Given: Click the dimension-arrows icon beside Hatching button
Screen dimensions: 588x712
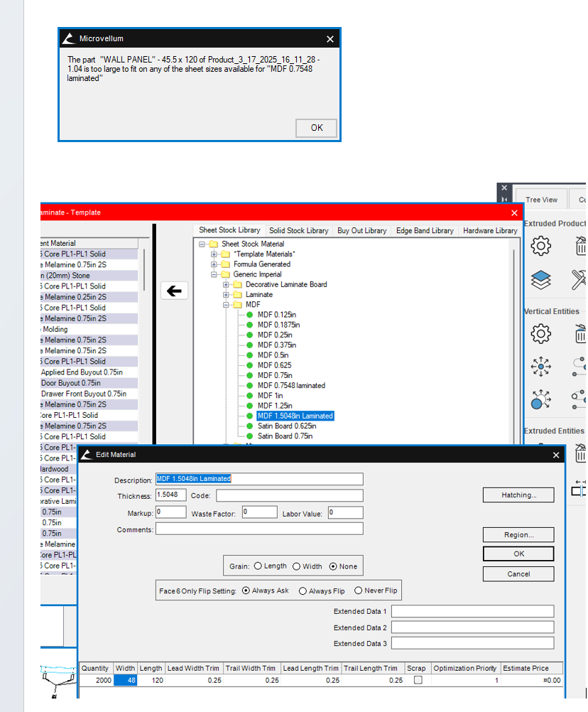Looking at the screenshot, I should point(579,488).
